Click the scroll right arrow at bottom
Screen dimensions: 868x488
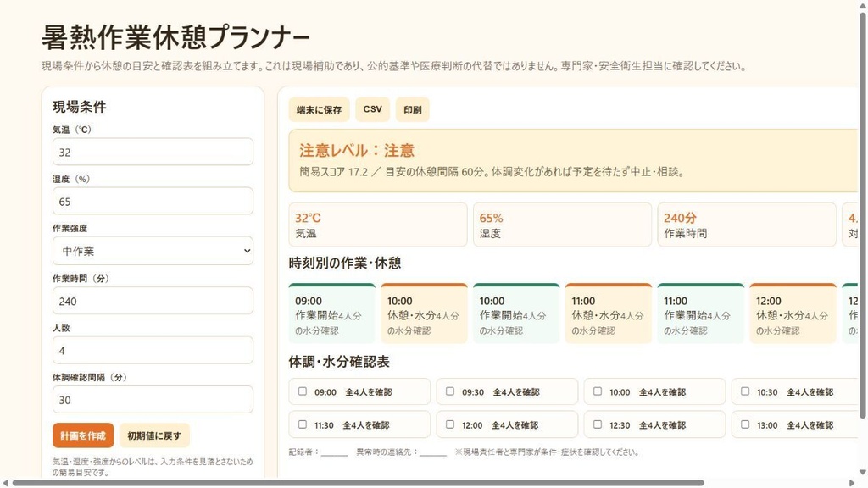click(x=853, y=483)
